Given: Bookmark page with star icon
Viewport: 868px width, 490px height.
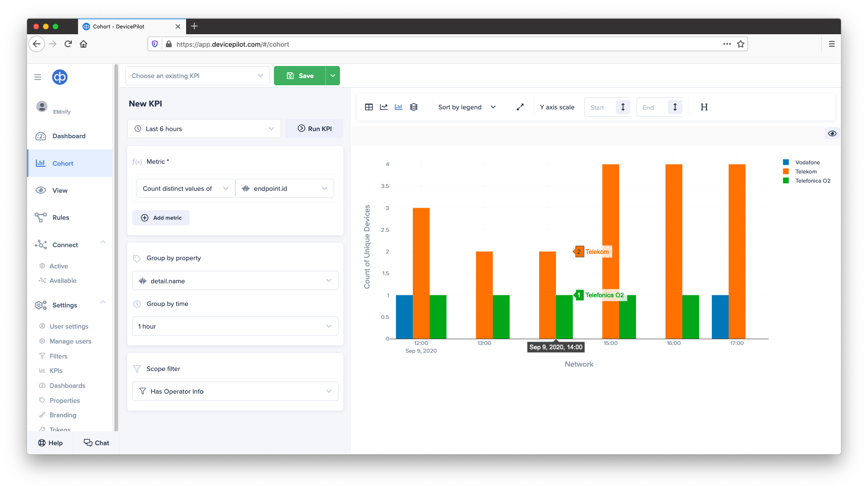Looking at the screenshot, I should tap(741, 44).
